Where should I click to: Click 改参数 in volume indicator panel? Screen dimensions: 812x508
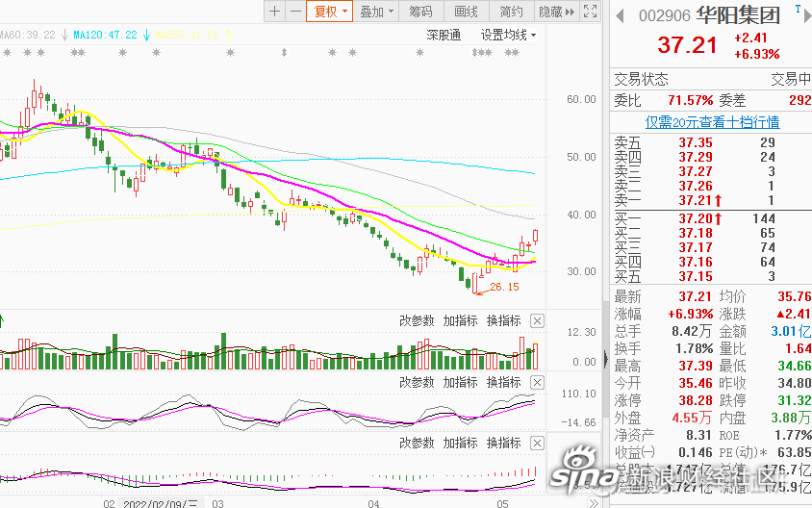pyautogui.click(x=417, y=321)
